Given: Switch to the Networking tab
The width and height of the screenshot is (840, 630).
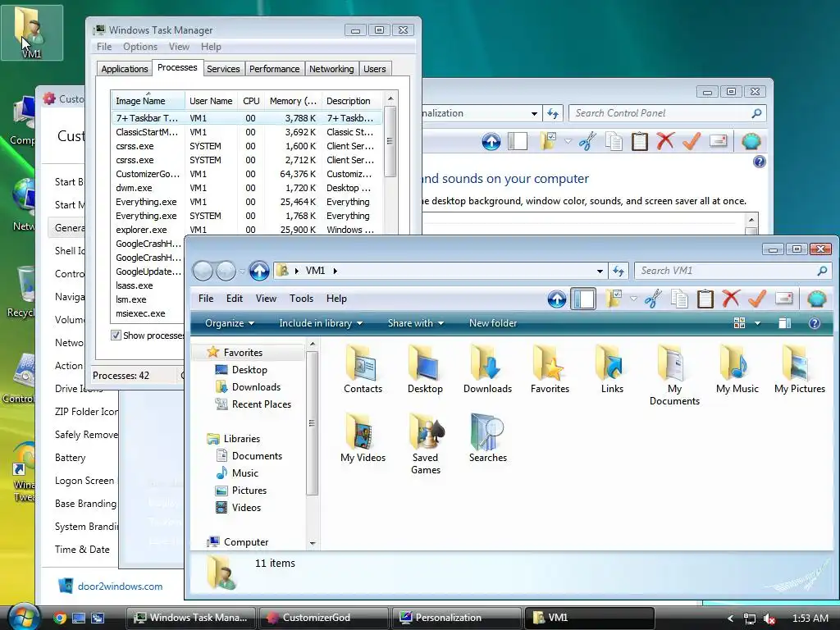Looking at the screenshot, I should point(331,69).
